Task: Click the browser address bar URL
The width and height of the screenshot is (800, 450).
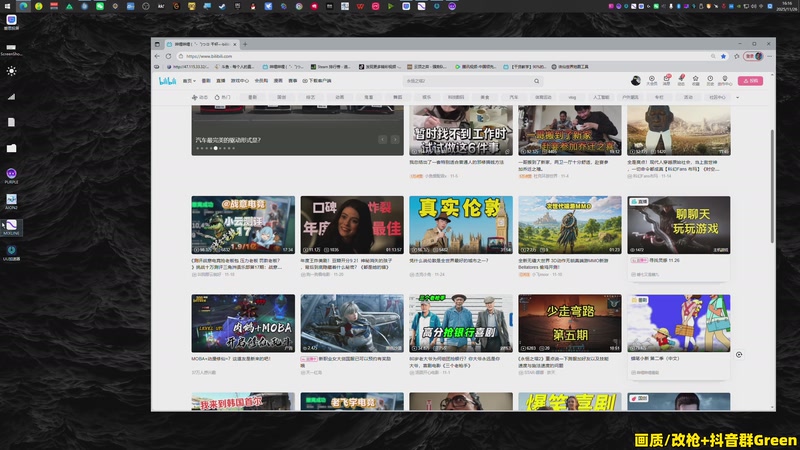Action: pyautogui.click(x=209, y=56)
